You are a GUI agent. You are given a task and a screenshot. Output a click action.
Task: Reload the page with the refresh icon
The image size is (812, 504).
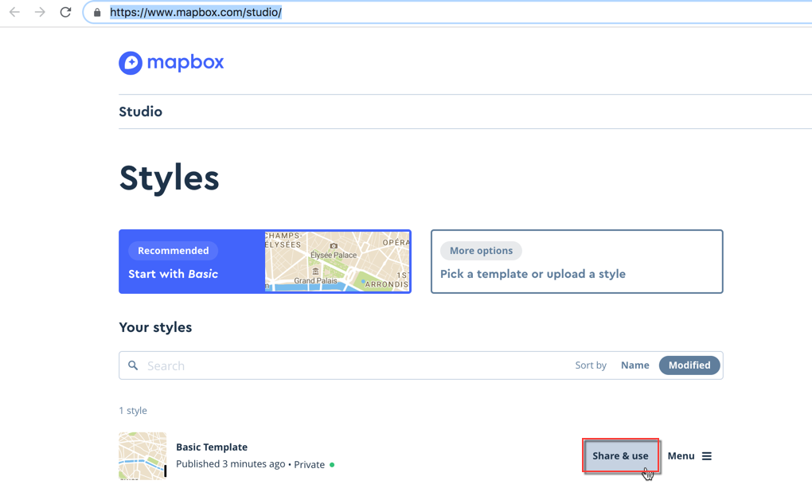point(65,12)
